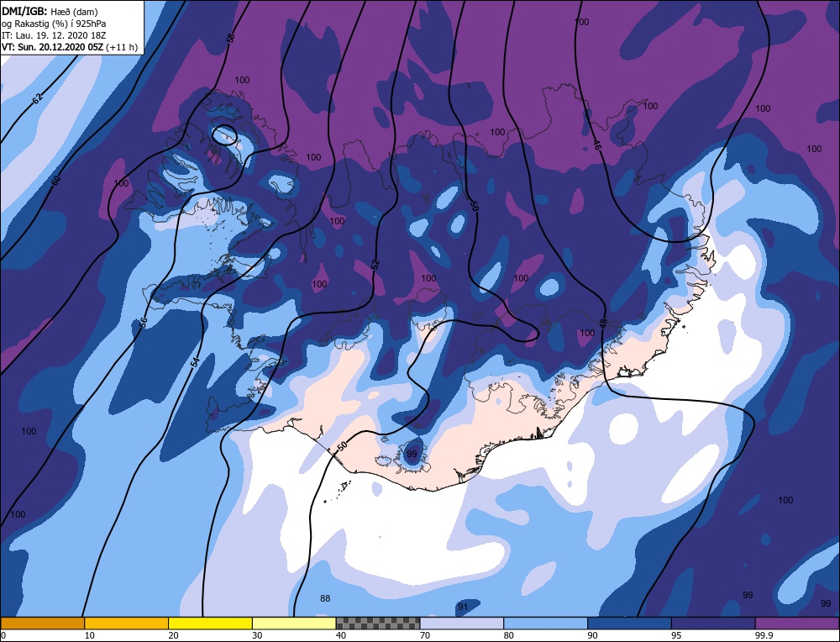Click the '(+11 h)' forecast offset text

click(122, 47)
